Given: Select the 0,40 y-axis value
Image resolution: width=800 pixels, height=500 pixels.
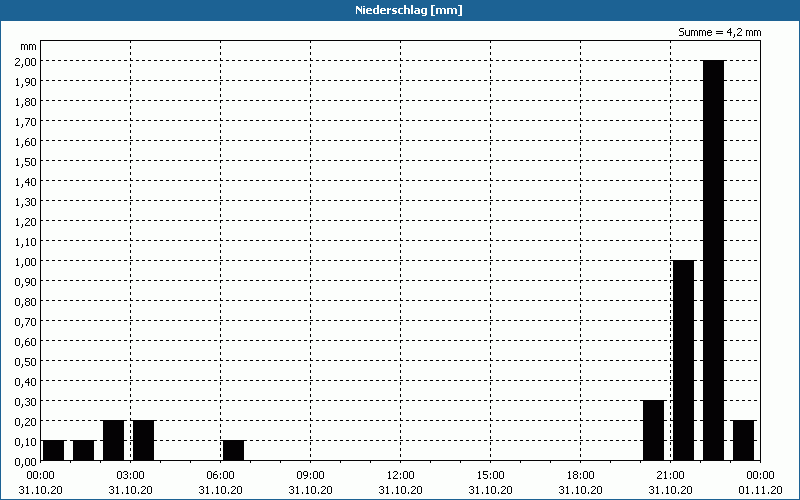Looking at the screenshot, I should tap(27, 381).
